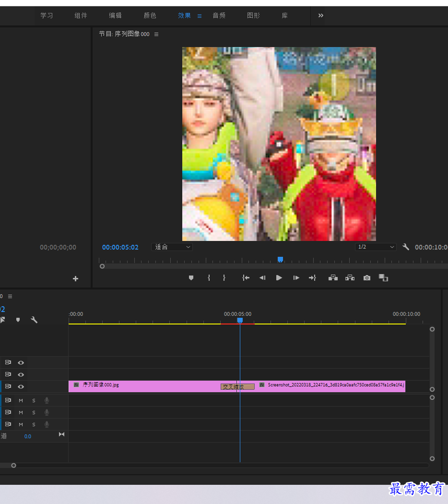Open timeline display settings wrench
This screenshot has height=504, width=448.
point(34,320)
